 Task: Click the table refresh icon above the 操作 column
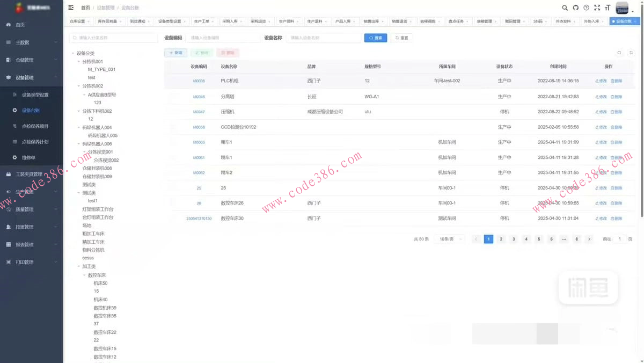point(631,53)
